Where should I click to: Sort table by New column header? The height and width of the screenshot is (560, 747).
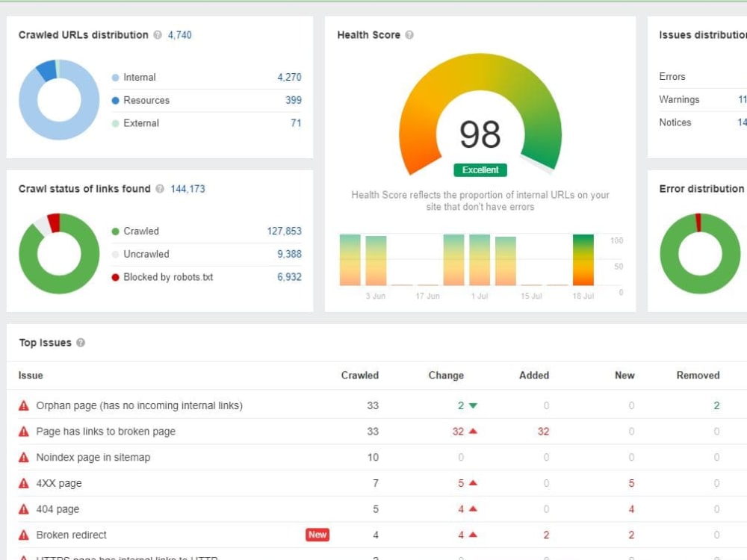[x=624, y=376]
